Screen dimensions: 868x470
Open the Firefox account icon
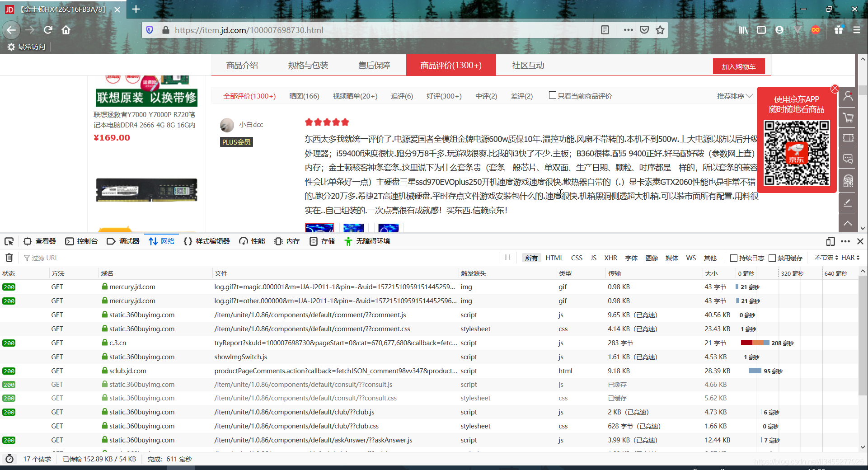(779, 30)
